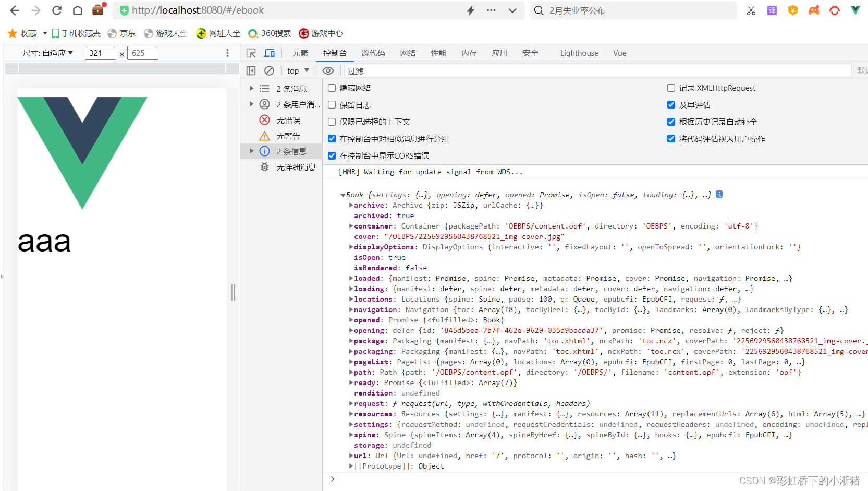The image size is (868, 491).
Task: Click the red circular refresh extension icon
Action: click(835, 10)
